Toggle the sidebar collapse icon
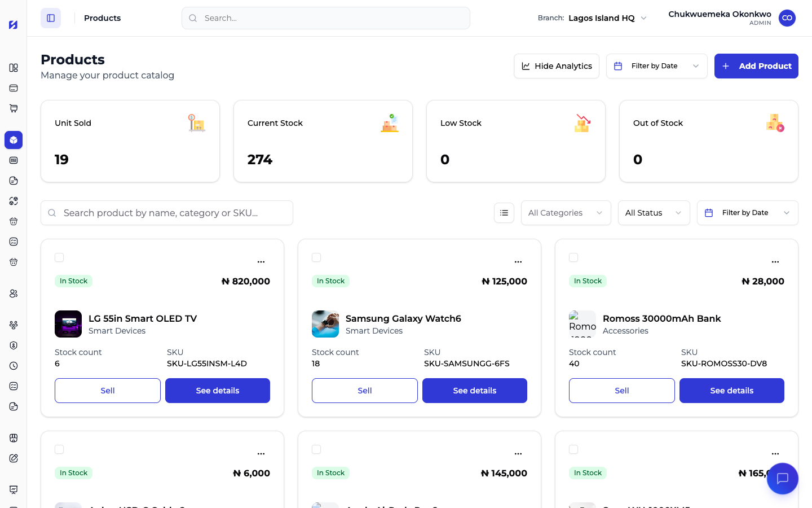 tap(51, 18)
